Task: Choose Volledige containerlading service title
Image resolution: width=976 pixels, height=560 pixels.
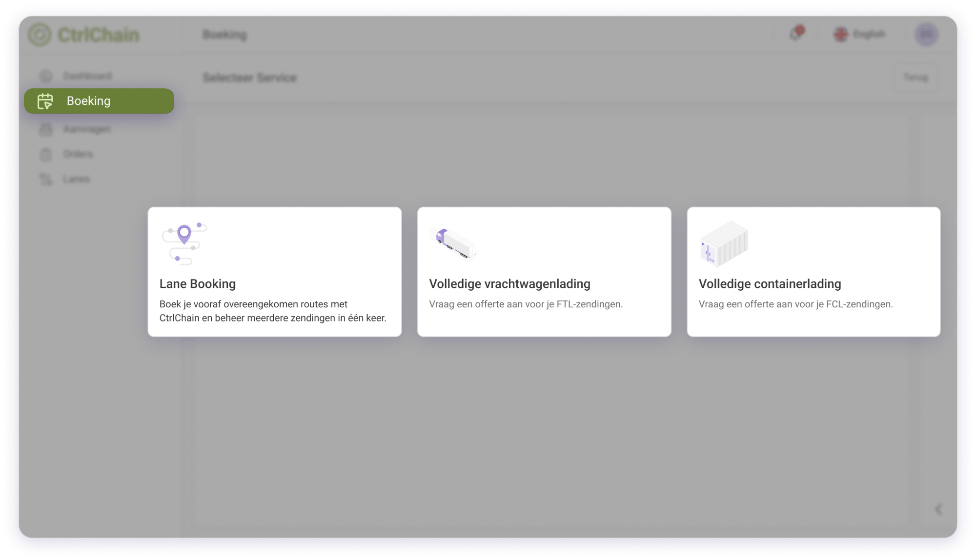Action: click(770, 284)
